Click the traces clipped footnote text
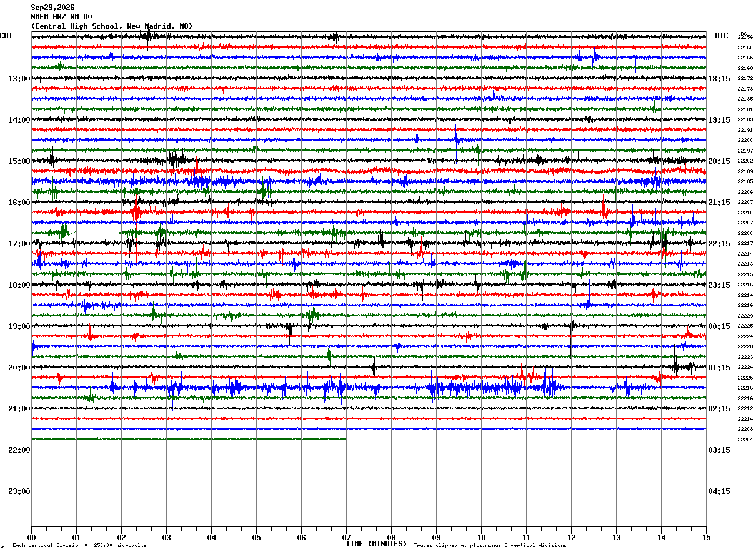756x554 pixels. point(490,545)
